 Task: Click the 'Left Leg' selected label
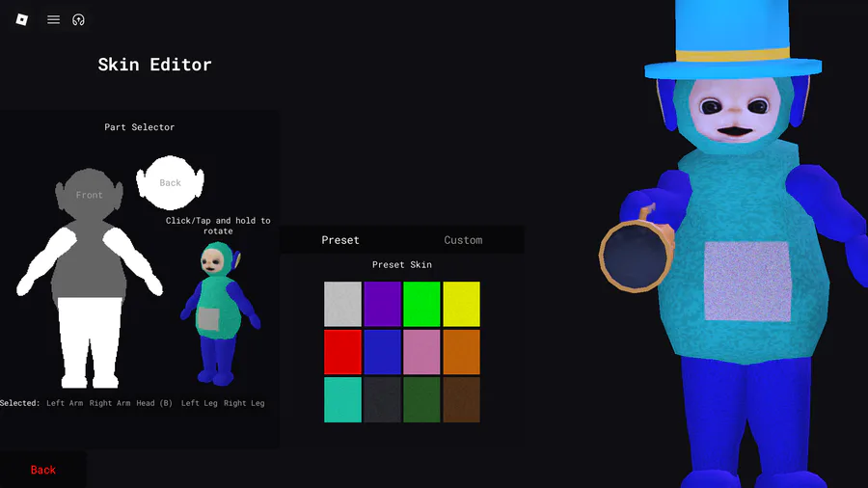click(200, 403)
